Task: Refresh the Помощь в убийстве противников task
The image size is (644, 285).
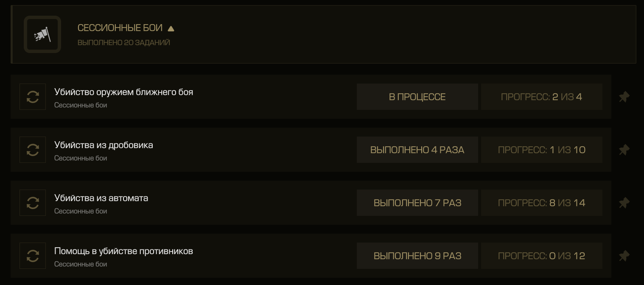Action: 33,256
